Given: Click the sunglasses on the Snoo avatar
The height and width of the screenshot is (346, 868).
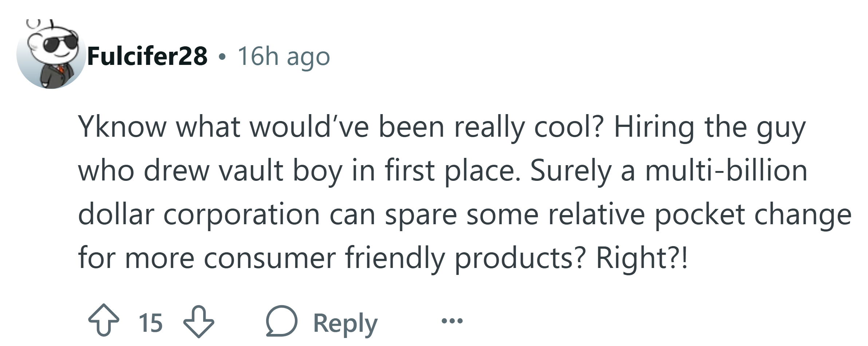Looking at the screenshot, I should [61, 44].
